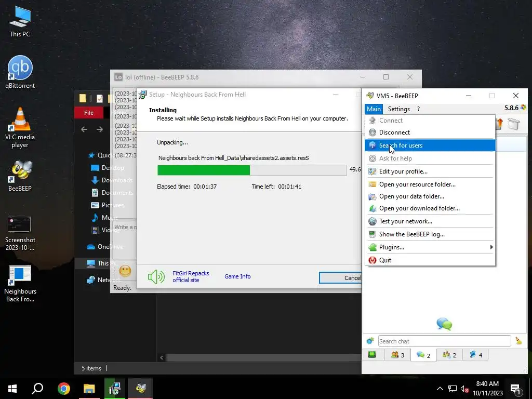The image size is (532, 399).
Task: Select OneDrive in File Explorer sidebar
Action: tap(105, 247)
